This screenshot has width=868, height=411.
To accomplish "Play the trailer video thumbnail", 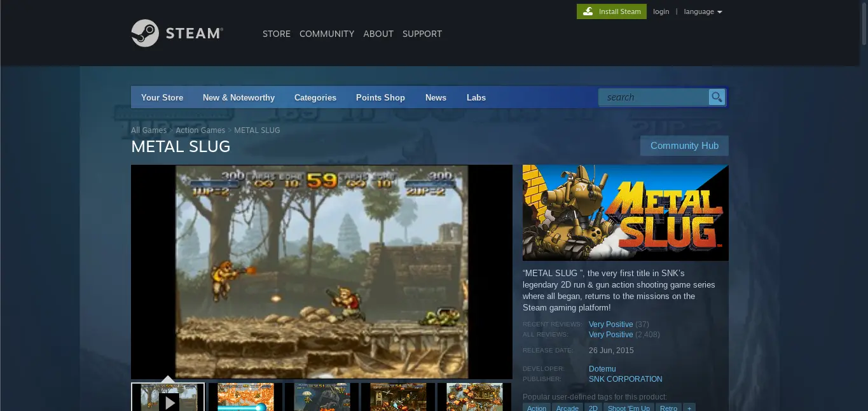I will coord(168,398).
